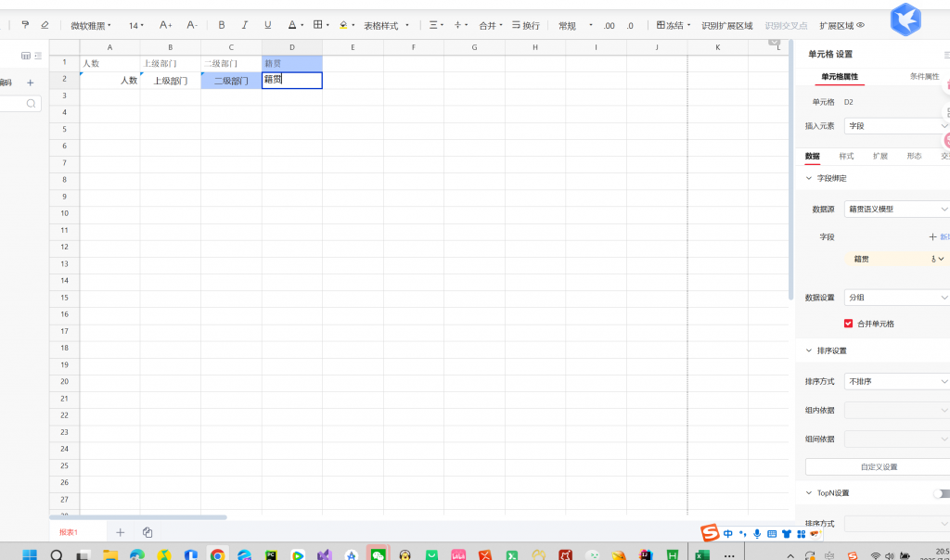Add a new sheet with plus icon

tap(120, 532)
